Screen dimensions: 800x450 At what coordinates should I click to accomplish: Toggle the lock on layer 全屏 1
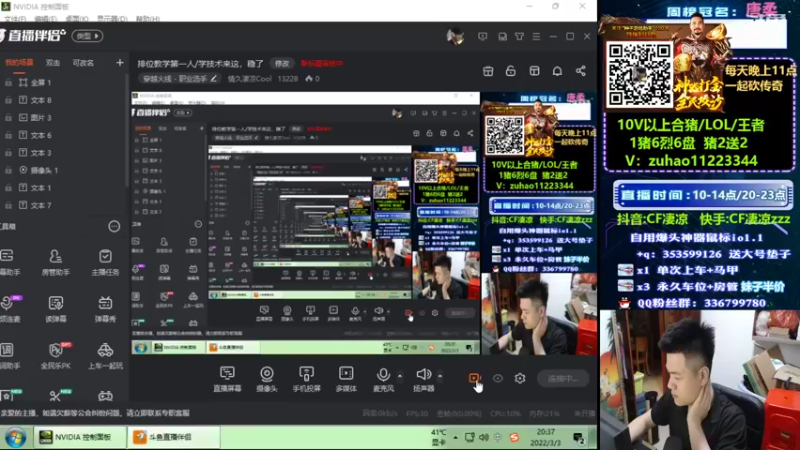click(x=9, y=82)
